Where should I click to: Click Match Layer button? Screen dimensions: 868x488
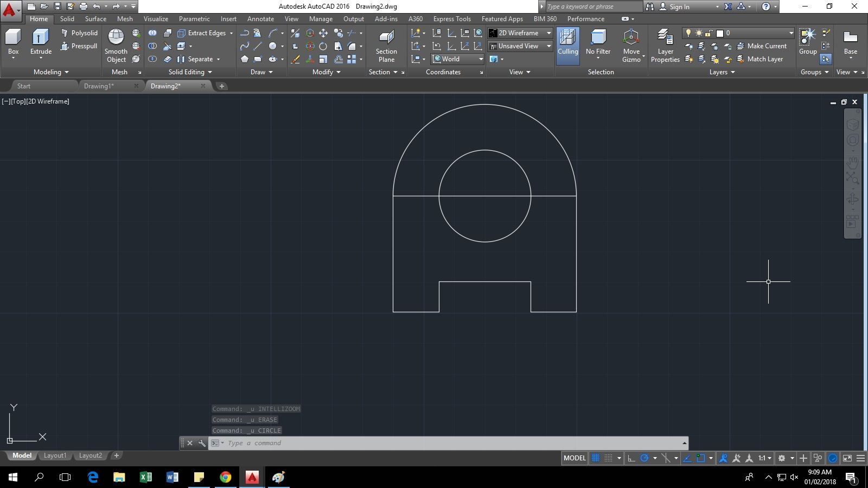(759, 59)
